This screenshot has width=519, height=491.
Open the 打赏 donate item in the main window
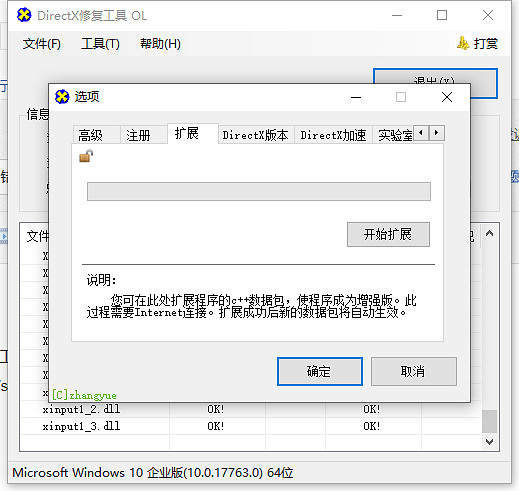pos(477,43)
